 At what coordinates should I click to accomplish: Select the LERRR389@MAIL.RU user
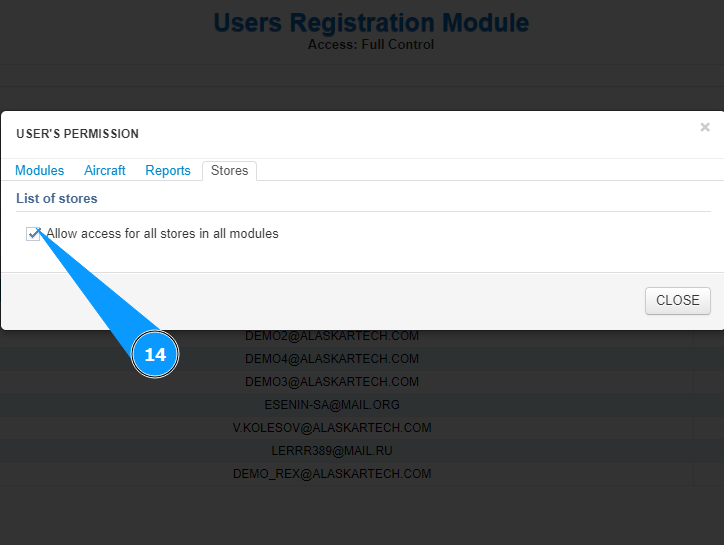[x=332, y=451]
